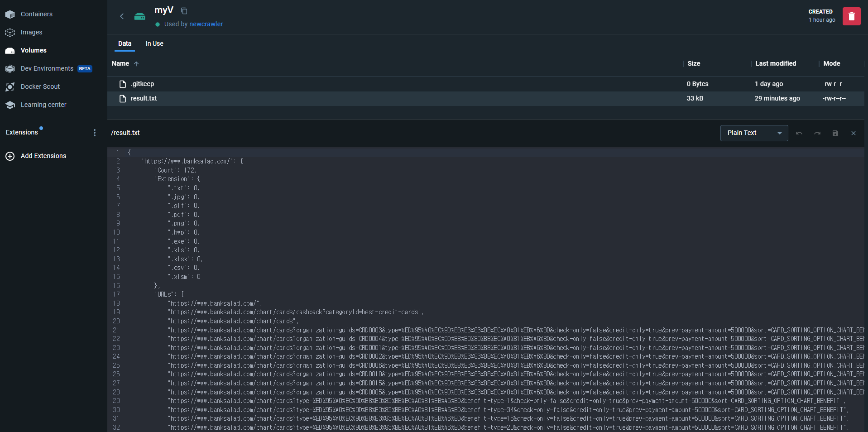Open Dev Environments in sidebar

point(47,68)
